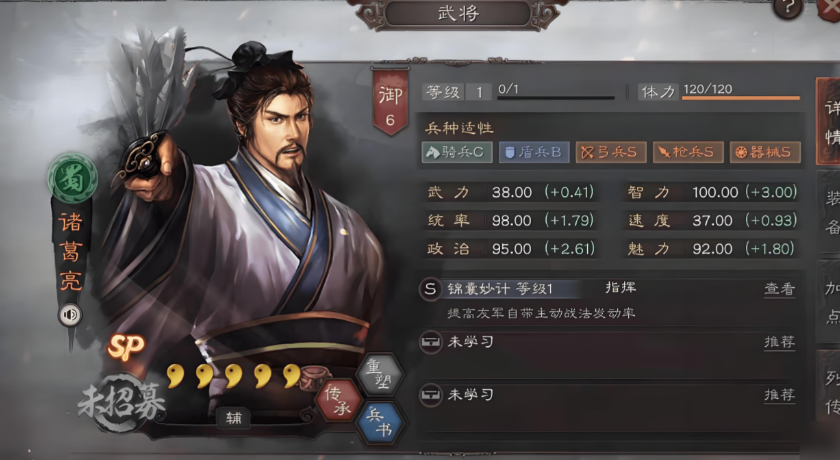This screenshot has height=460, width=840.
Task: Click the 骑兵C troop aptitude tag
Action: [457, 153]
